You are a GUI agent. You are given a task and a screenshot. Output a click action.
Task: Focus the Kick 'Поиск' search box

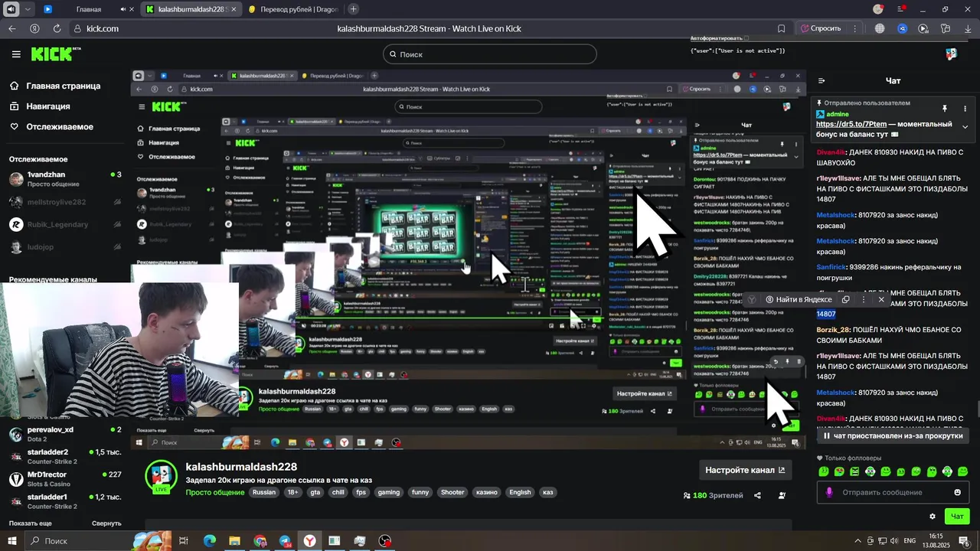pyautogui.click(x=490, y=54)
